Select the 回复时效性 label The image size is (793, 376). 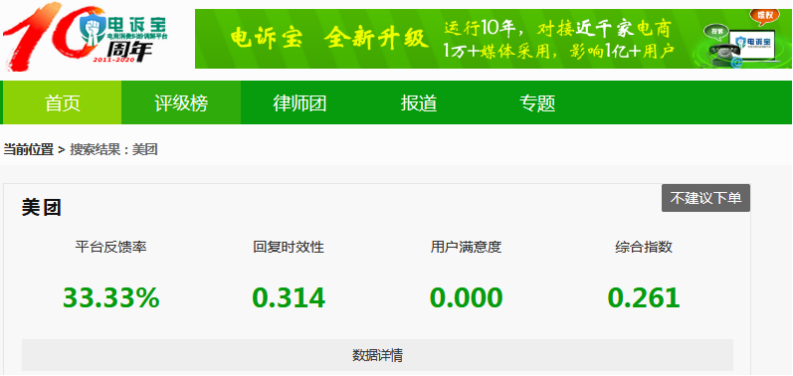pyautogui.click(x=288, y=247)
